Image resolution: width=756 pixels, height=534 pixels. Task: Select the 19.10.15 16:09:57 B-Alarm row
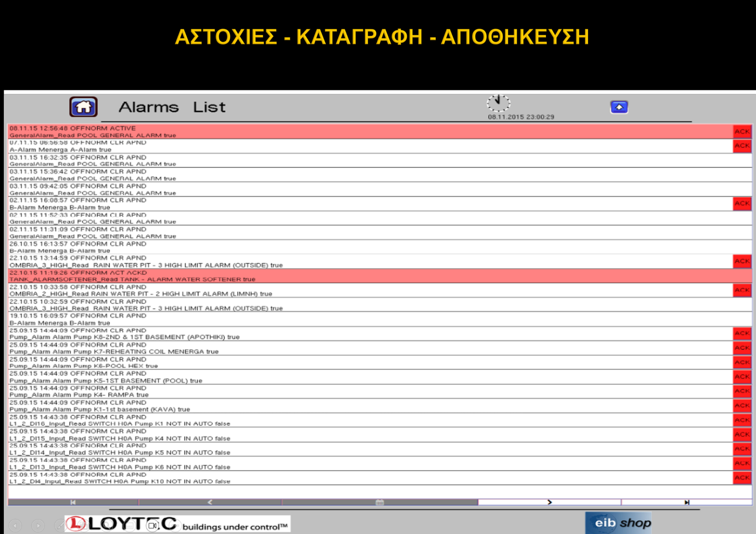[380, 319]
